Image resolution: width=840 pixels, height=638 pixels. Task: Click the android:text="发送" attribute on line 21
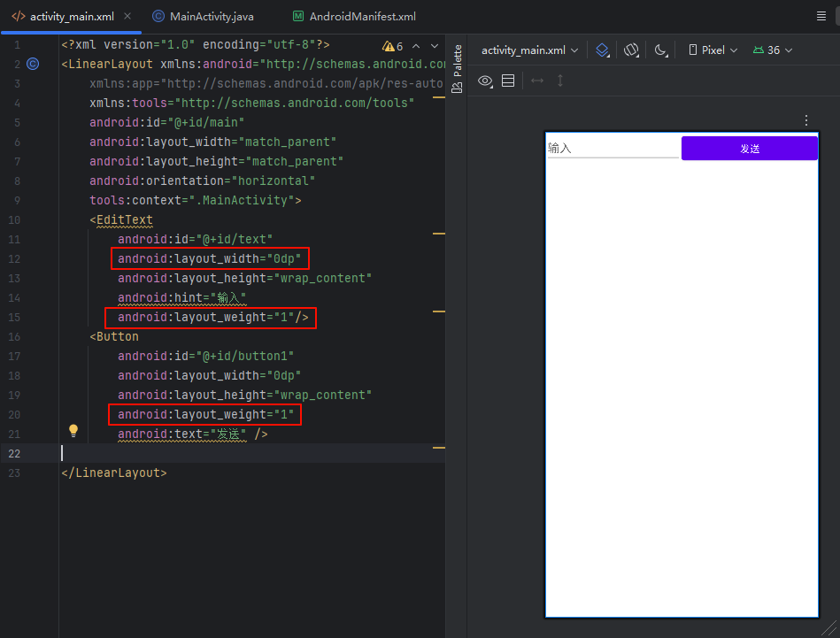(x=182, y=434)
